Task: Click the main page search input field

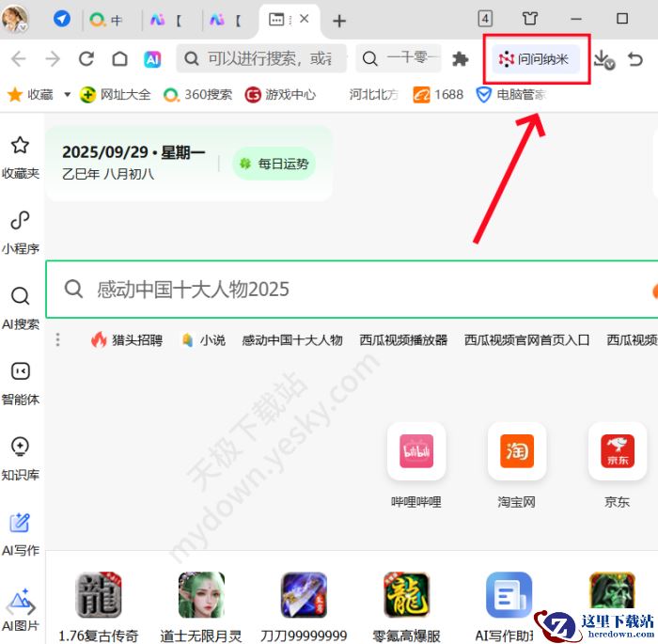Action: click(352, 290)
